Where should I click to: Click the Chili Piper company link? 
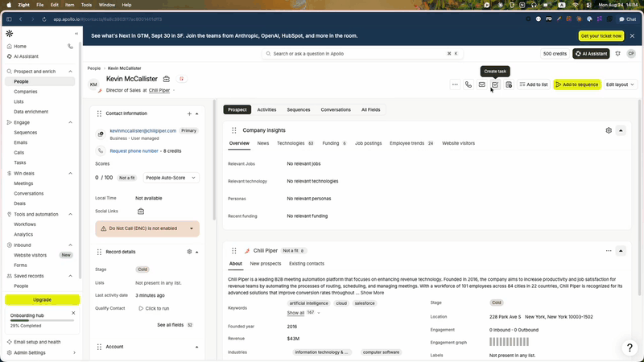click(159, 90)
